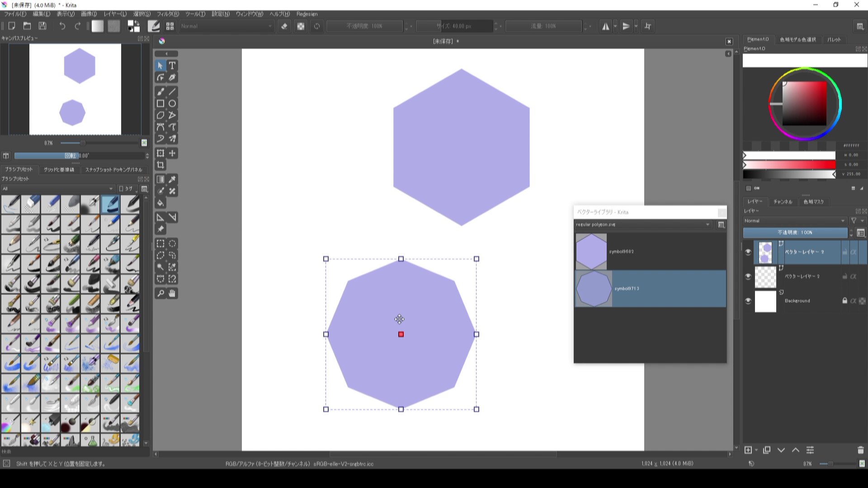Click the Fill bucket tool
868x488 pixels.
160,203
